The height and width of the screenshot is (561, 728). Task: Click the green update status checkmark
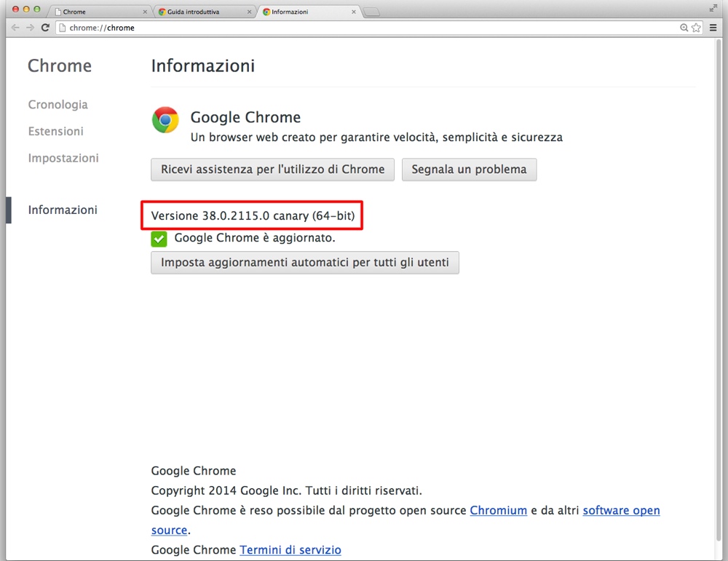coord(159,239)
